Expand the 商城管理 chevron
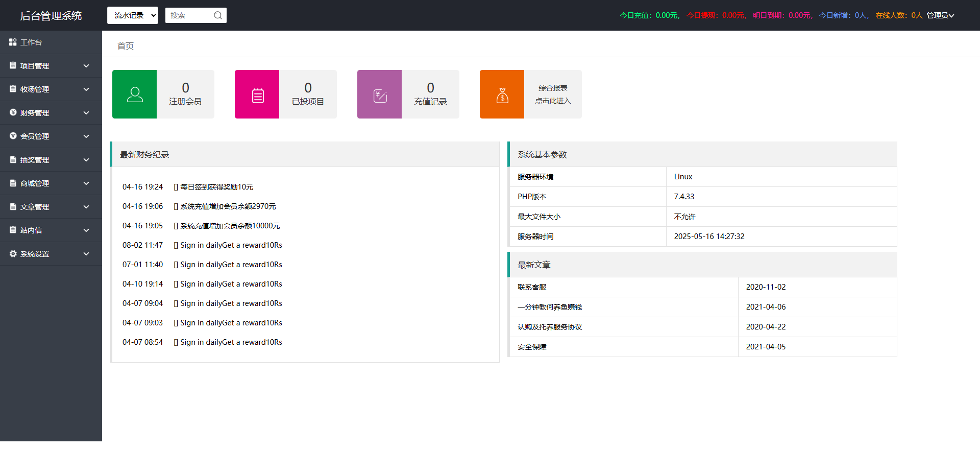This screenshot has height=449, width=980. coord(86,183)
